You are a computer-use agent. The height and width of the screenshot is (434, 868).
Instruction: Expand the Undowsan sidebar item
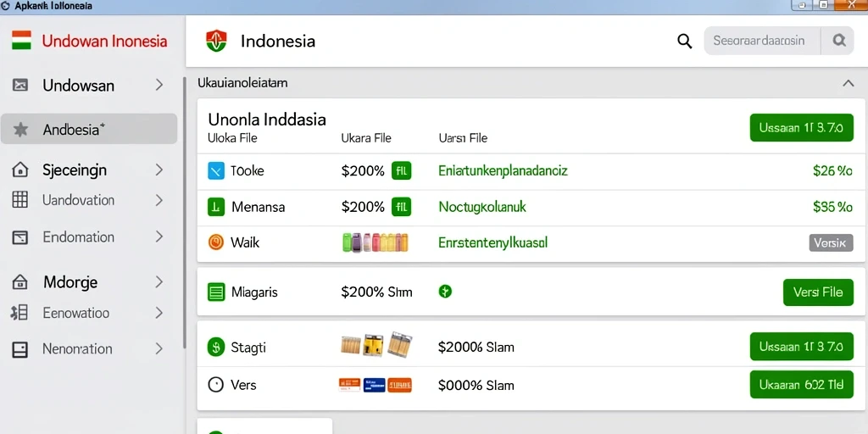(159, 85)
